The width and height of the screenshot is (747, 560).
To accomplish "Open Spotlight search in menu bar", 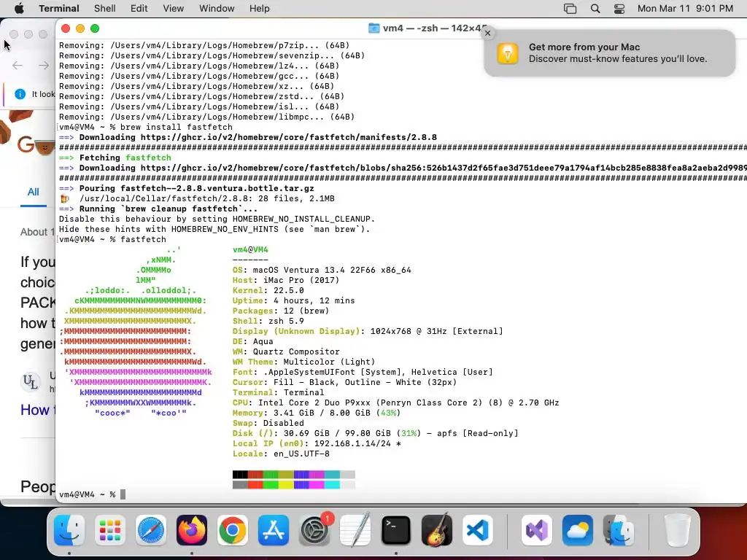I will click(x=595, y=9).
